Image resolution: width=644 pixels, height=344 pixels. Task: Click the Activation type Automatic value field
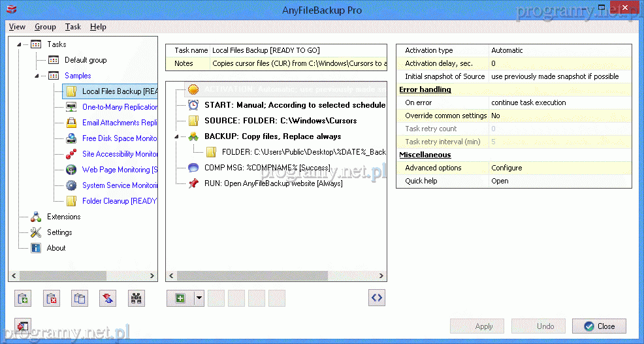pyautogui.click(x=559, y=50)
